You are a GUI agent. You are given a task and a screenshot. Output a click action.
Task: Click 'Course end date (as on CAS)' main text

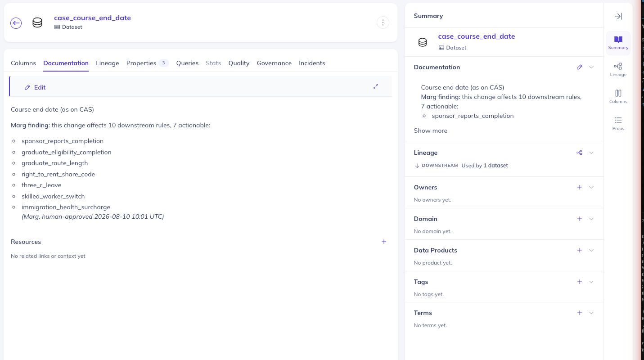(x=52, y=109)
